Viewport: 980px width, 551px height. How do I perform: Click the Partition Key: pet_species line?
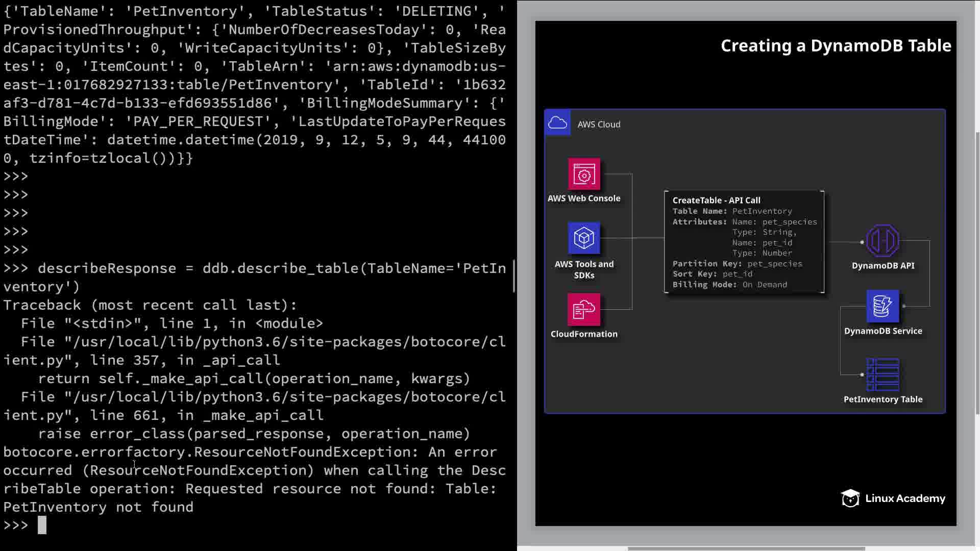point(737,264)
